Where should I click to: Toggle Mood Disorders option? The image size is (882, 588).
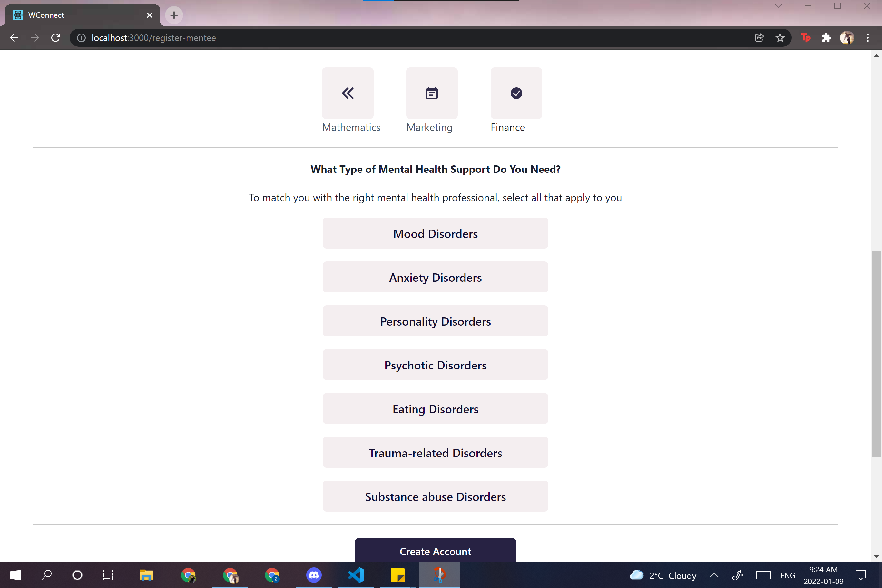[435, 233]
